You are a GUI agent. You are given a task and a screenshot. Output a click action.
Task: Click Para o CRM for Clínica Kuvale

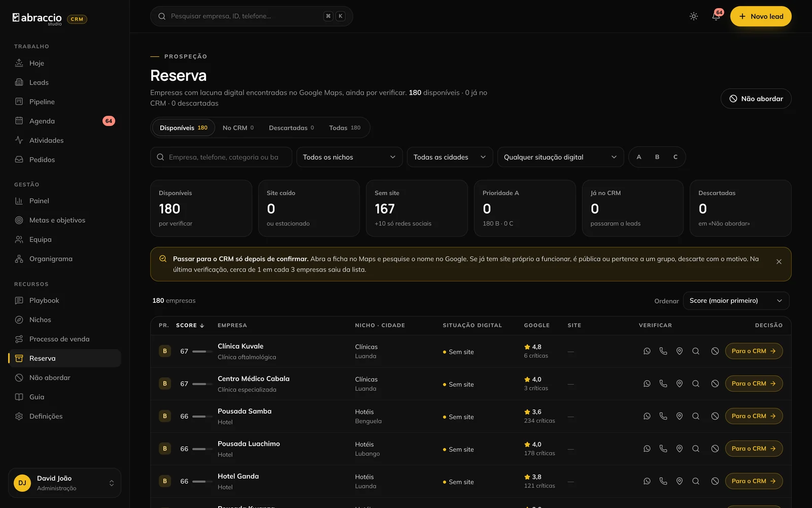(x=754, y=351)
